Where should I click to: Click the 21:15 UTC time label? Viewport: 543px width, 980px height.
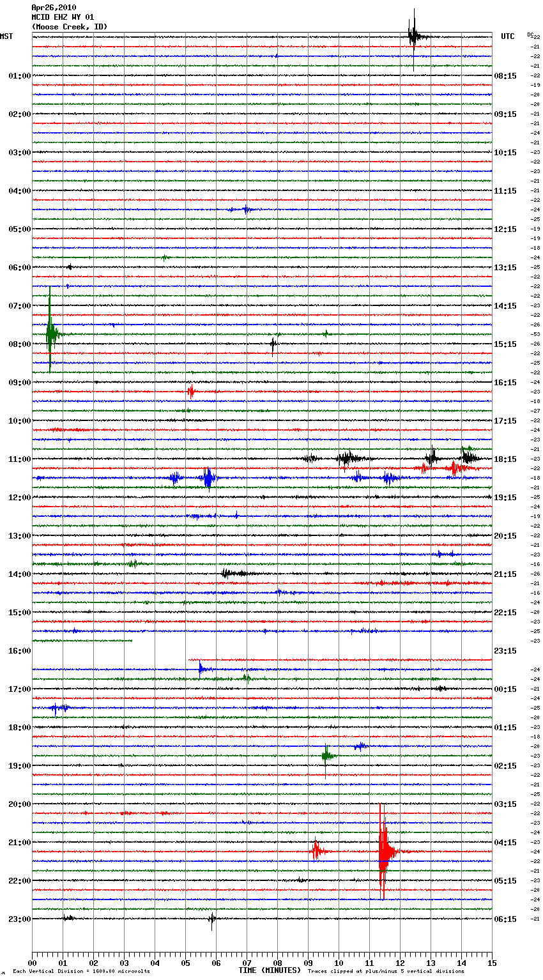pos(505,574)
